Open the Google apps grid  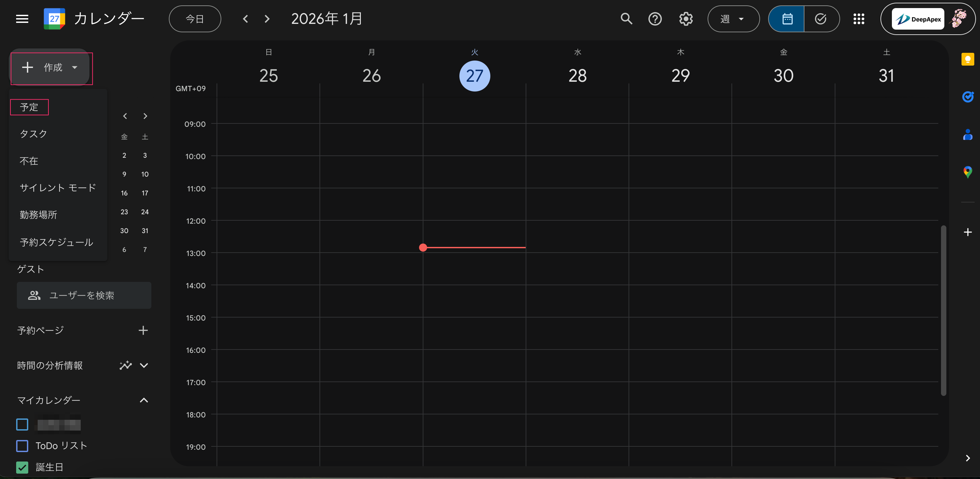pos(859,19)
